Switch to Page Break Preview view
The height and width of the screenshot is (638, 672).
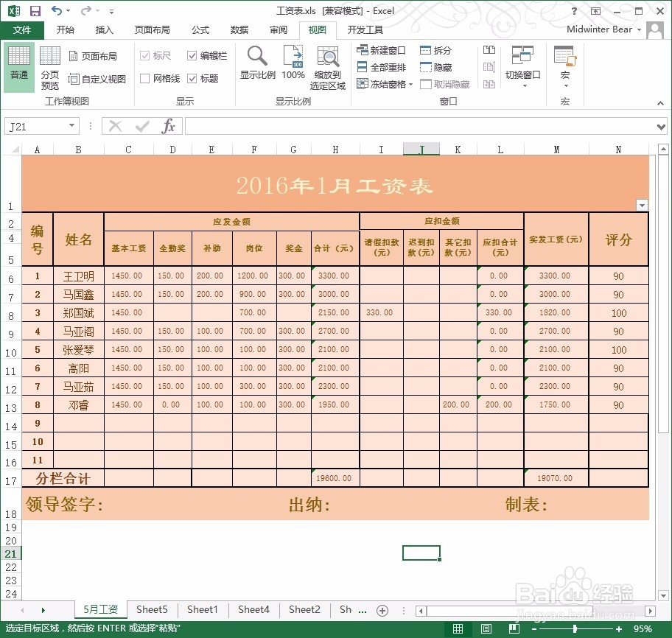pyautogui.click(x=50, y=64)
